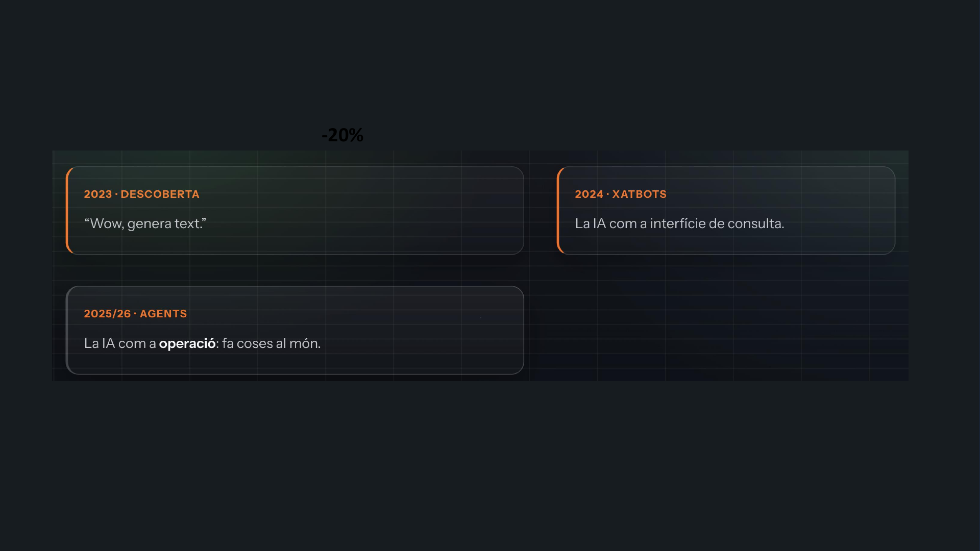Click the year 2024 in the second card

(x=589, y=194)
